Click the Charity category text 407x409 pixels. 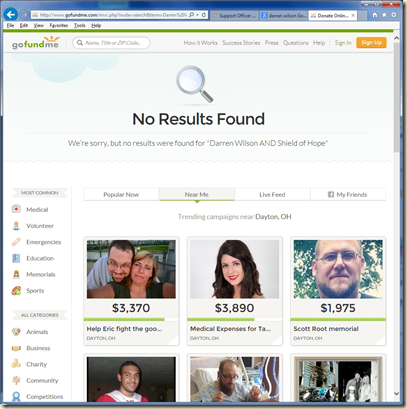point(36,364)
